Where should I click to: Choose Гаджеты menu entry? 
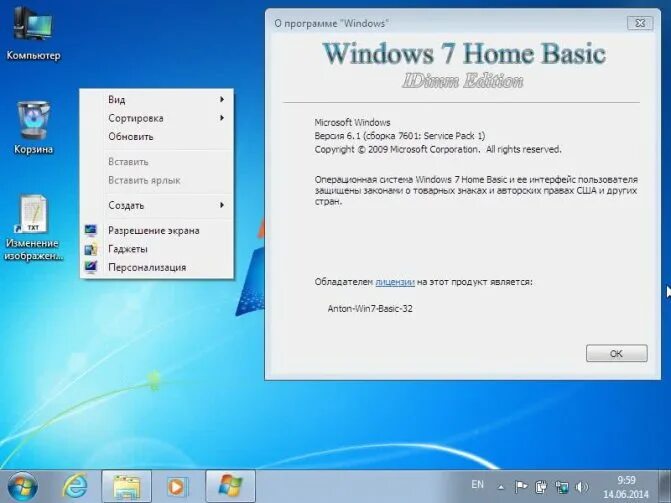157,249
